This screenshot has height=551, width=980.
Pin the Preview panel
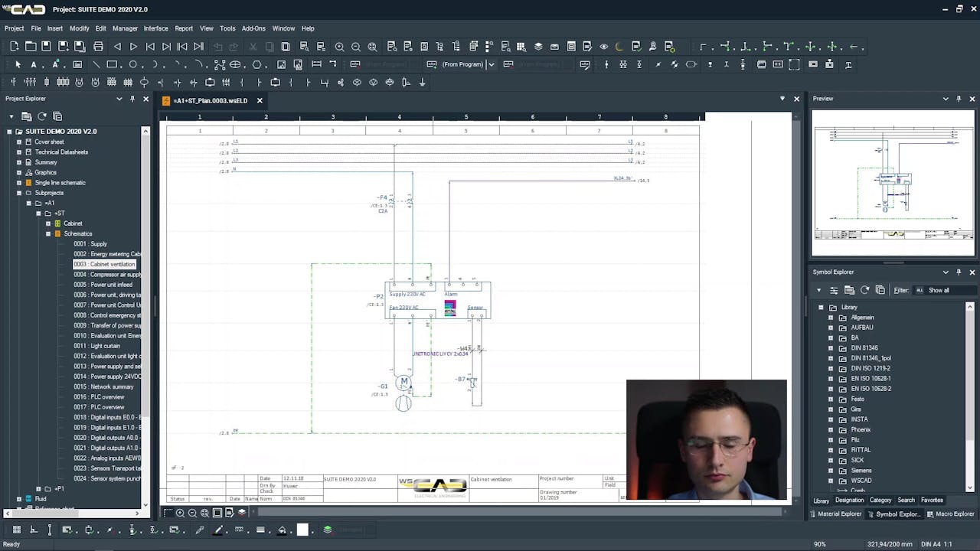pyautogui.click(x=959, y=99)
